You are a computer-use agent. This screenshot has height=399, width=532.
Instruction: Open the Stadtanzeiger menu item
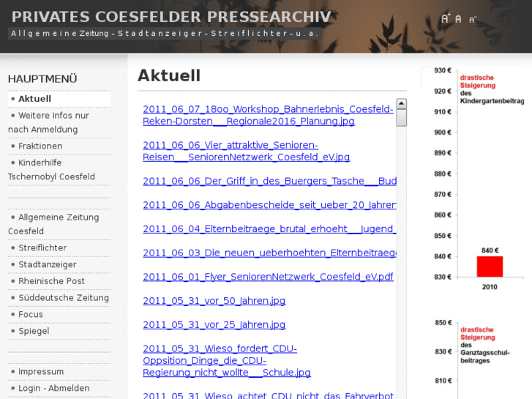click(59, 264)
